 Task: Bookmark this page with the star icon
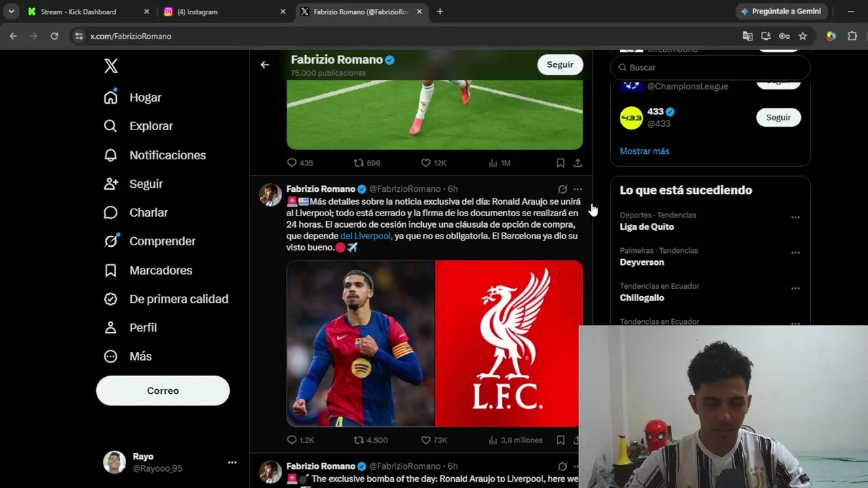803,36
